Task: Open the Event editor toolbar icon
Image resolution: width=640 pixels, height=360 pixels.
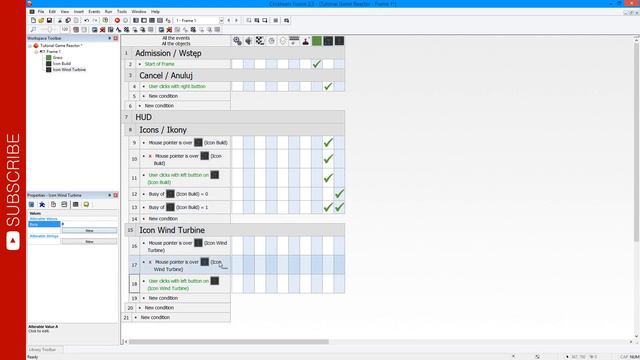Action: tap(152, 20)
